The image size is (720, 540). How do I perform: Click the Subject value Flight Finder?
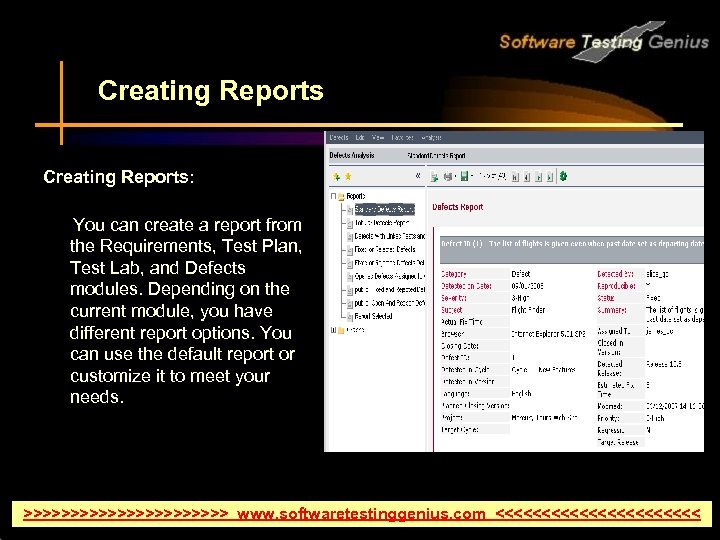(x=528, y=310)
